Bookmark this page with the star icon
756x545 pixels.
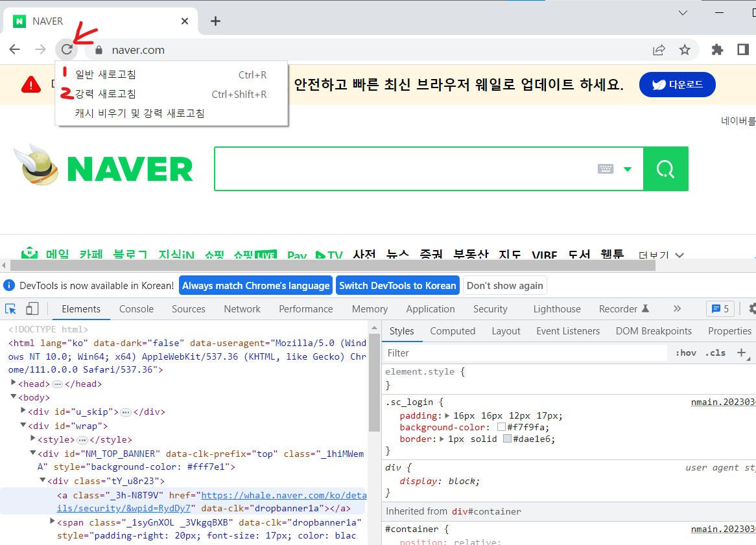685,50
